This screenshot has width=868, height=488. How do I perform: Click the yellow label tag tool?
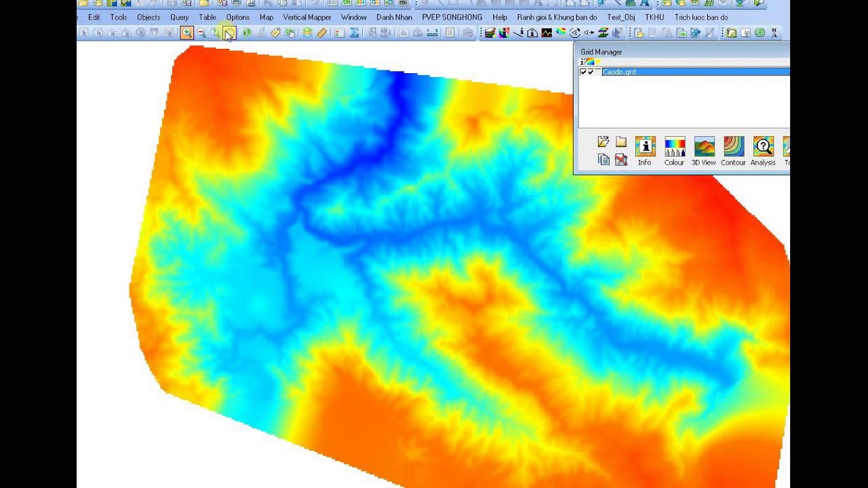click(x=276, y=33)
